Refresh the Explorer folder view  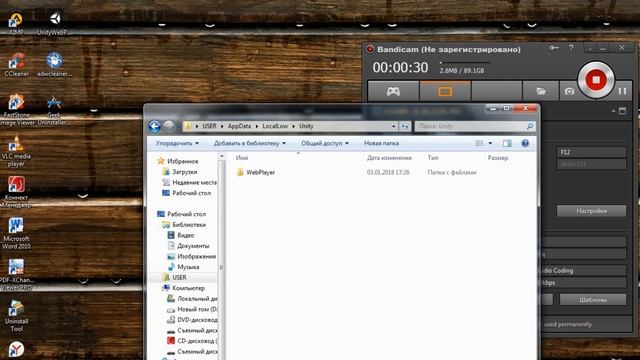404,127
